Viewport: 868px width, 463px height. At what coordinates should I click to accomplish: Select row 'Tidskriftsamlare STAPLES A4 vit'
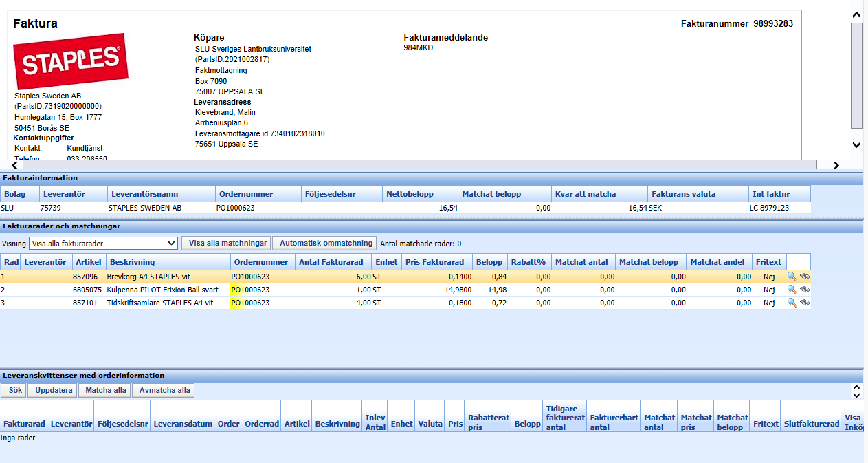point(405,303)
